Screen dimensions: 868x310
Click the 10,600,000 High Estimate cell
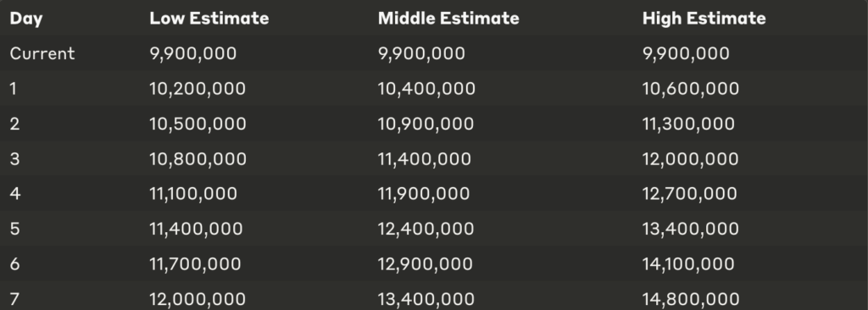coord(691,89)
